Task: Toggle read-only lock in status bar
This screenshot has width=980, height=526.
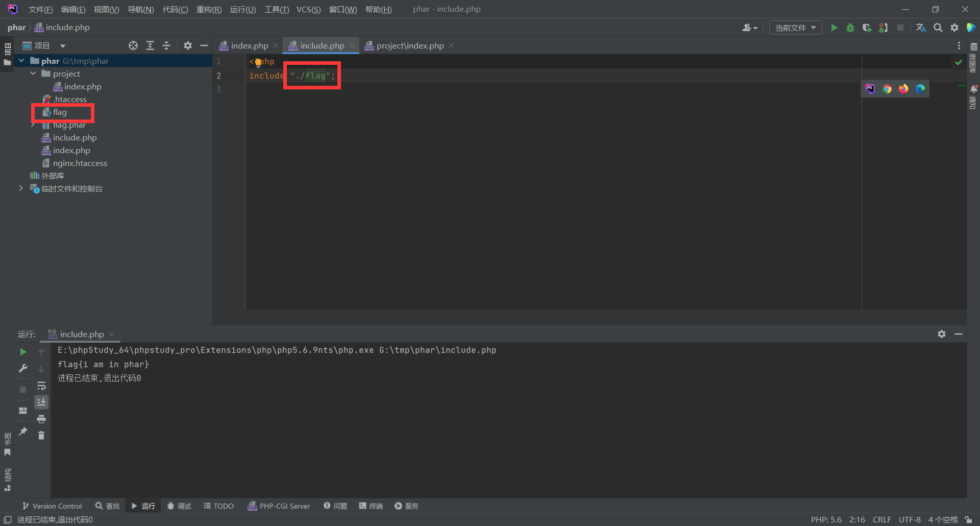Action: 968,519
